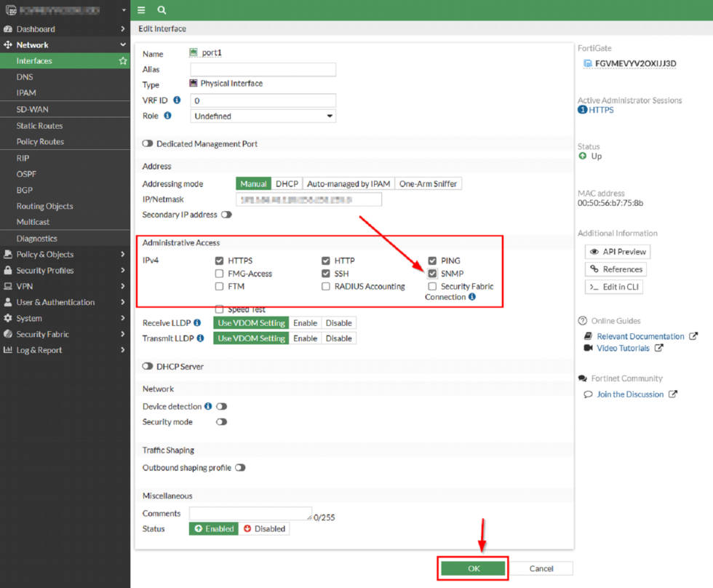Click OK to save interface settings

click(x=473, y=568)
